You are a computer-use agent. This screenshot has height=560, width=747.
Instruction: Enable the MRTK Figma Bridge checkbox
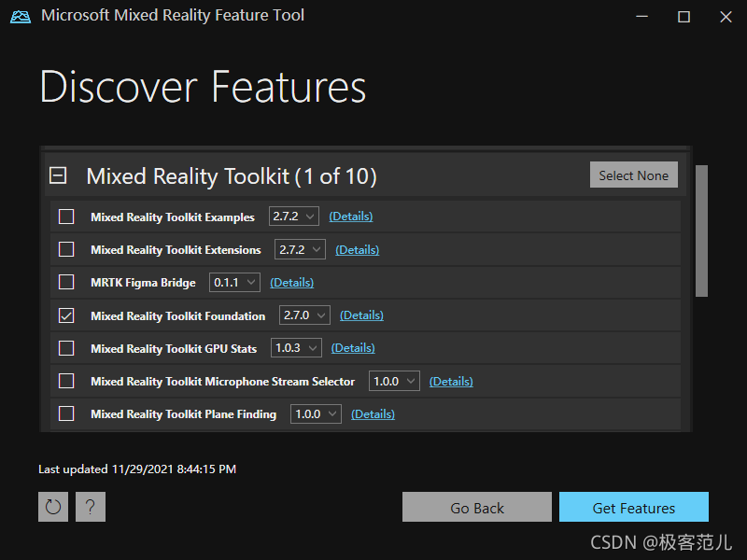(66, 282)
